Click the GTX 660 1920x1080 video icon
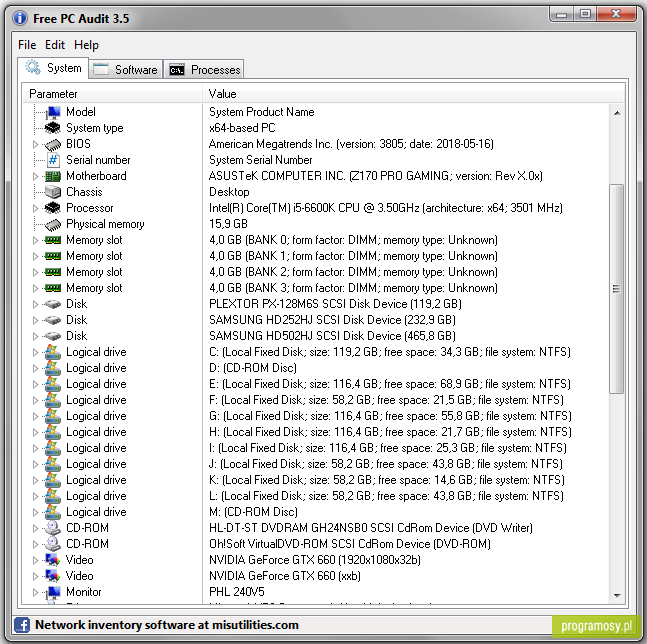Screen dimensions: 647x644 (53, 560)
